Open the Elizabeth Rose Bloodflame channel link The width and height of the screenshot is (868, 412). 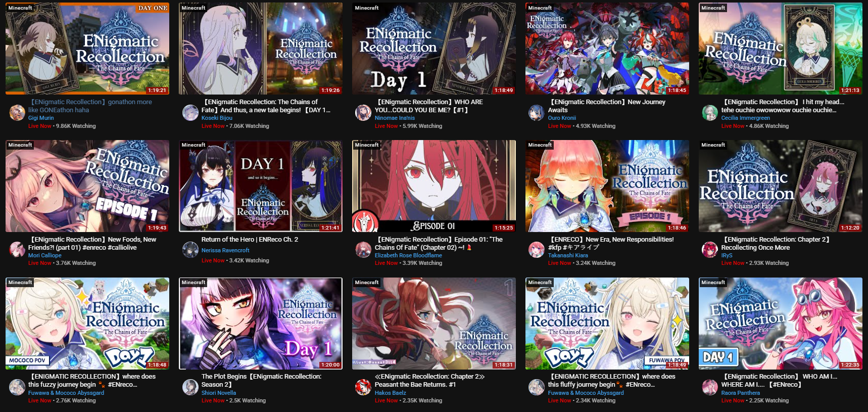[x=408, y=255]
